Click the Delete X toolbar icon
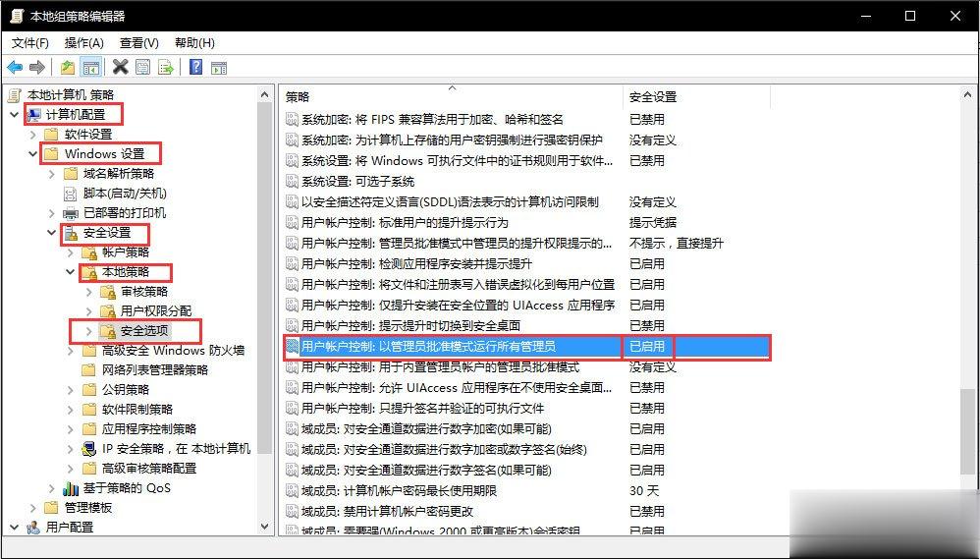Image resolution: width=980 pixels, height=559 pixels. [x=120, y=67]
